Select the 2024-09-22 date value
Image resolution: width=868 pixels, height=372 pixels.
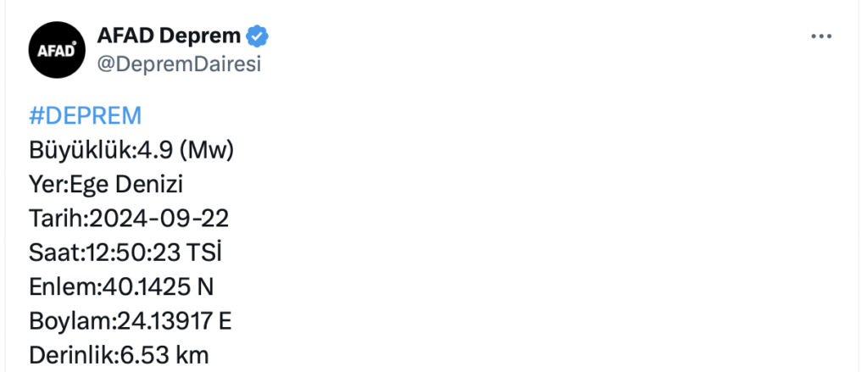click(x=159, y=219)
